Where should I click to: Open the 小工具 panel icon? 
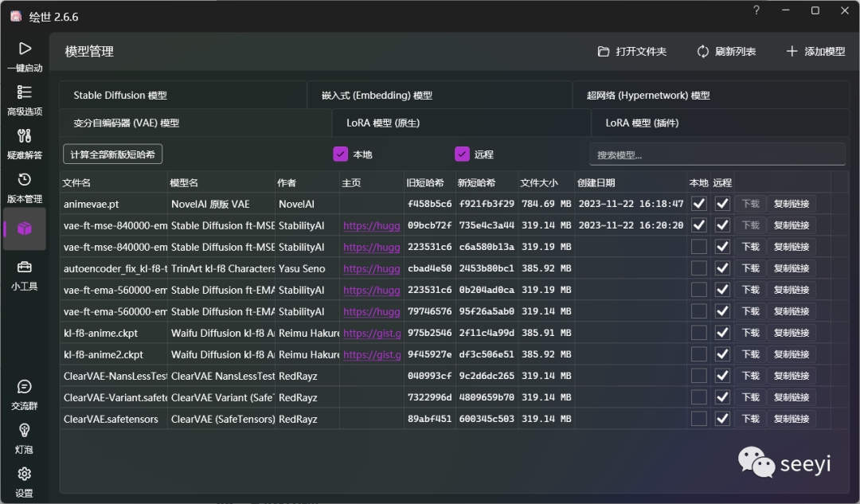point(24,272)
